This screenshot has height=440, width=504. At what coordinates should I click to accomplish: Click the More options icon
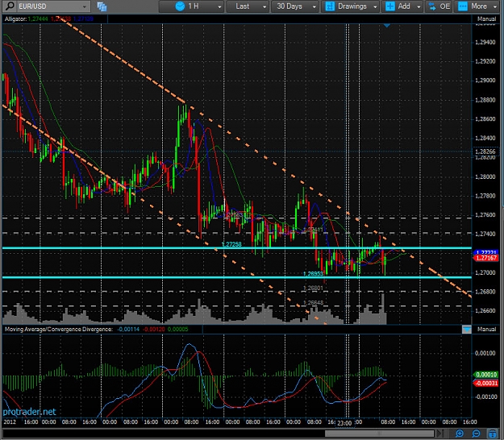[463, 6]
